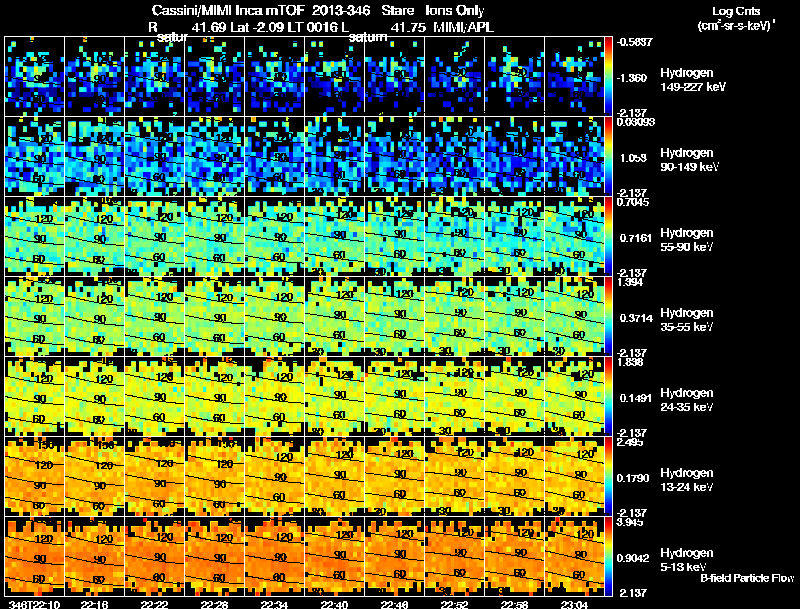Click the '3.945' colorbar value

coord(631,522)
